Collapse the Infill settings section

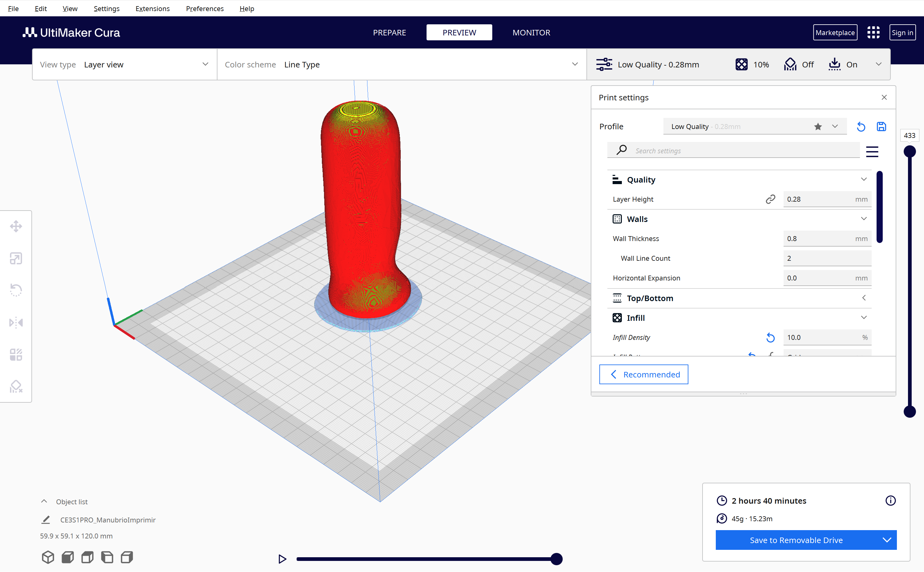[864, 317]
